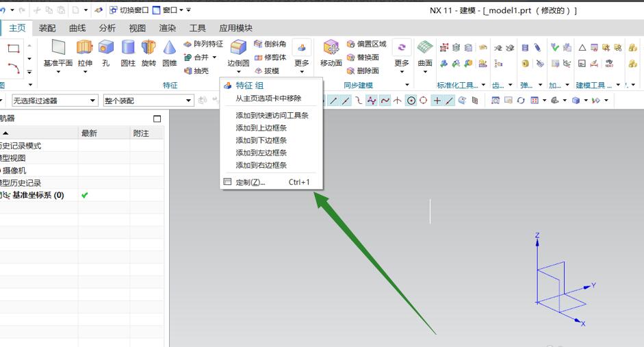Click Replace Face (替换面)
This screenshot has width=644, height=347.
(363, 57)
